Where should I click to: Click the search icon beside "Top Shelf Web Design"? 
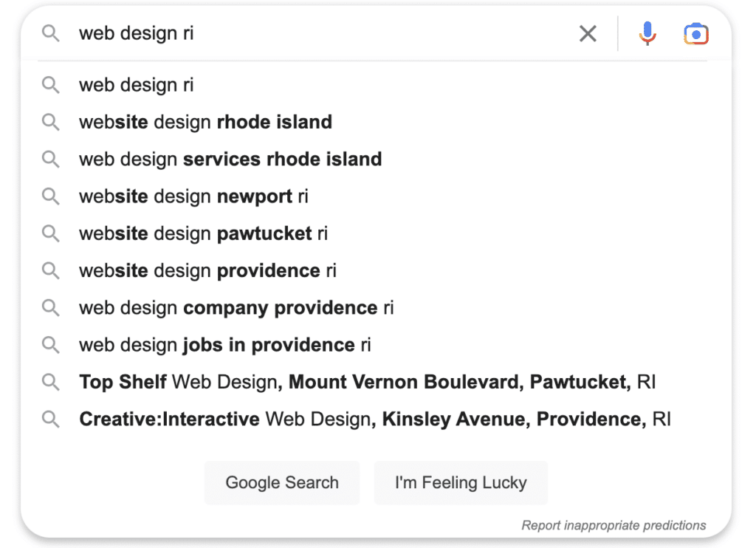pyautogui.click(x=51, y=382)
